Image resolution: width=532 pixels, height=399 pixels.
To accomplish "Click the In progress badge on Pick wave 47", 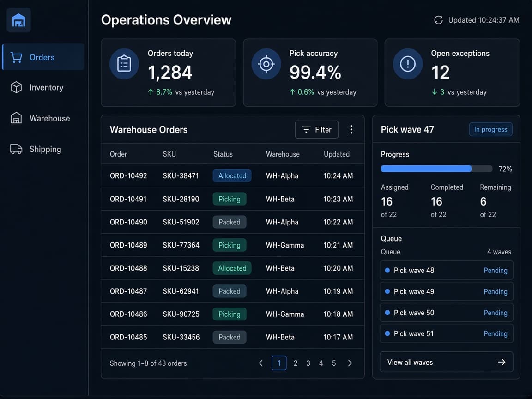I will coord(490,129).
